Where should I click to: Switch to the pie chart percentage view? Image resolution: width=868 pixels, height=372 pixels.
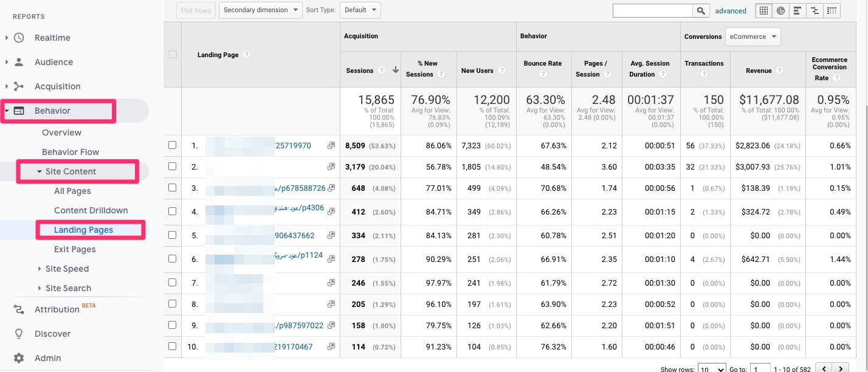pos(780,11)
